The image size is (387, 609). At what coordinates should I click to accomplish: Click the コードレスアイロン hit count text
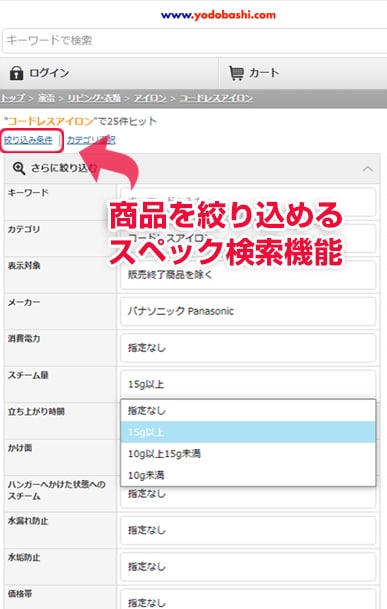pos(80,121)
